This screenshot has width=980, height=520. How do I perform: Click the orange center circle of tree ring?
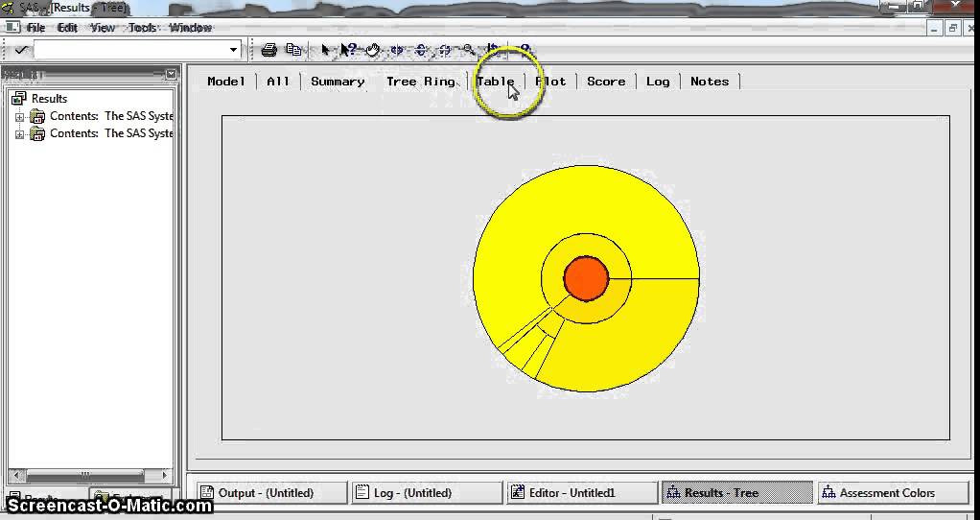click(586, 279)
